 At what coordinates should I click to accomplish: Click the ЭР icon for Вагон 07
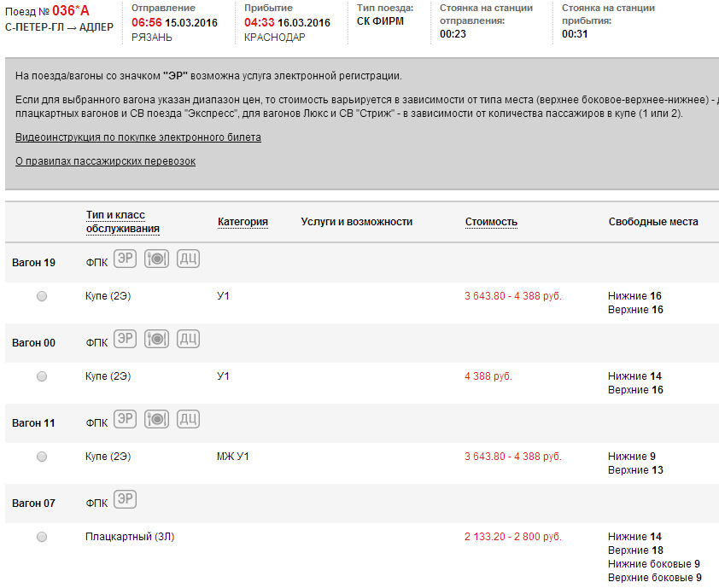click(x=126, y=499)
